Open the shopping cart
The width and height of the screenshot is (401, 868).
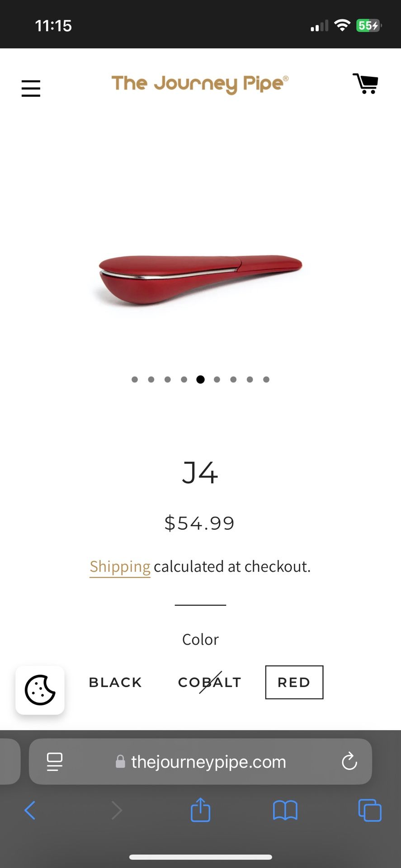coord(365,84)
